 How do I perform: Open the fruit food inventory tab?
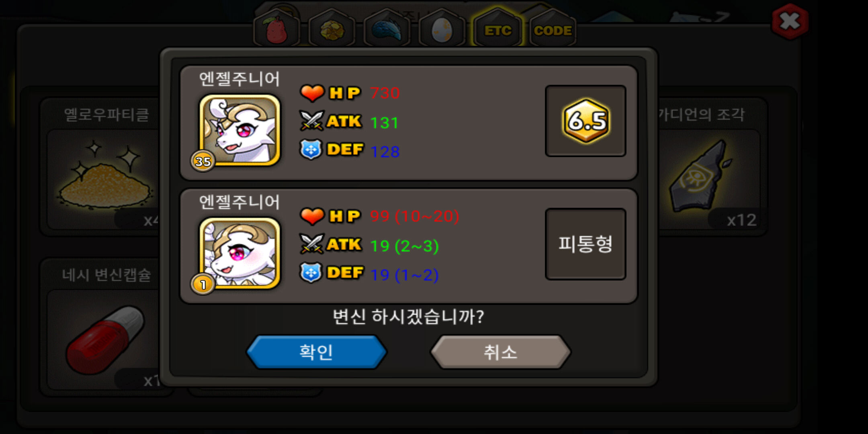277,29
